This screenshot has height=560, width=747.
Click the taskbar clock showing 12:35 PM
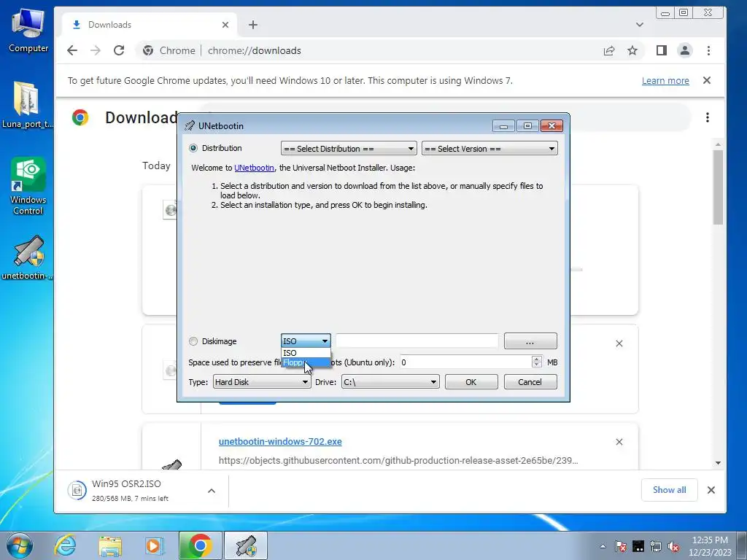710,546
